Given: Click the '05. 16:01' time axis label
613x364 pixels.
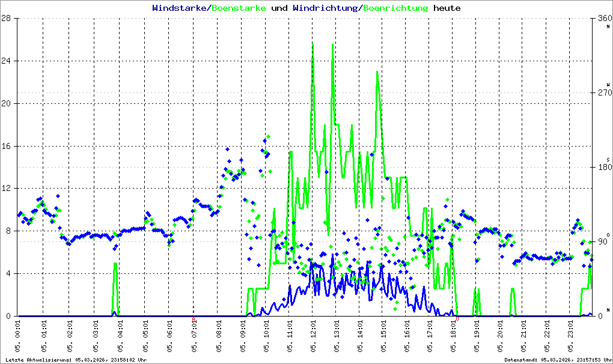Looking at the screenshot, I should pos(407,336).
